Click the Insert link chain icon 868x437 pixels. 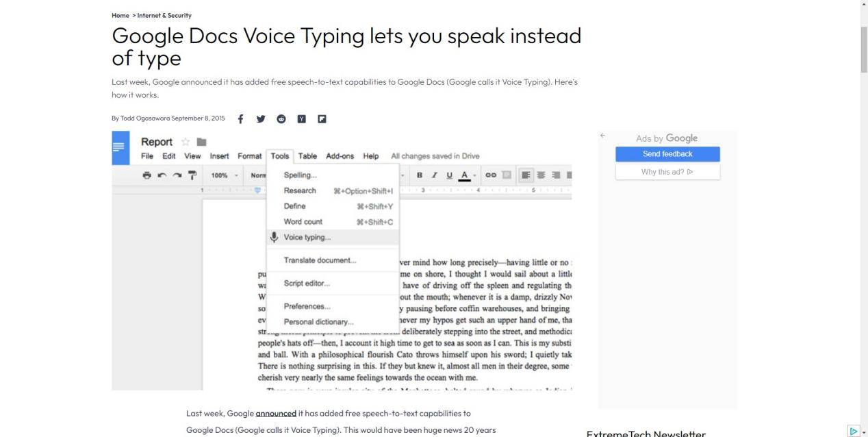(x=491, y=175)
